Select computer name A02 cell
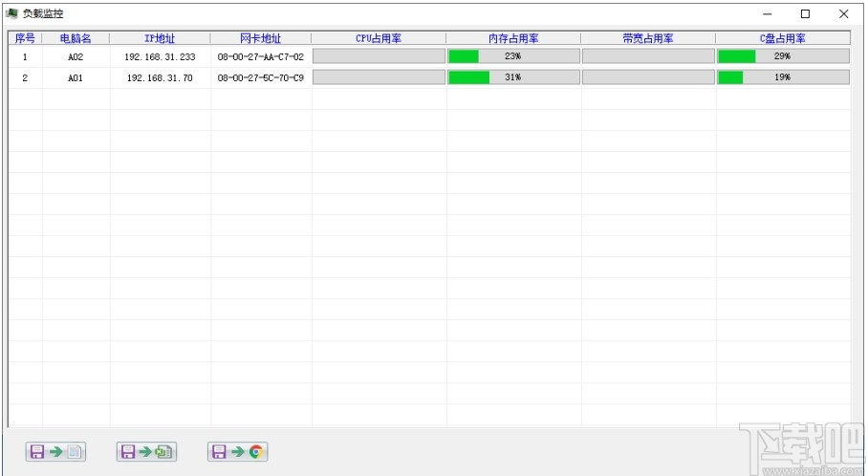 pyautogui.click(x=76, y=56)
